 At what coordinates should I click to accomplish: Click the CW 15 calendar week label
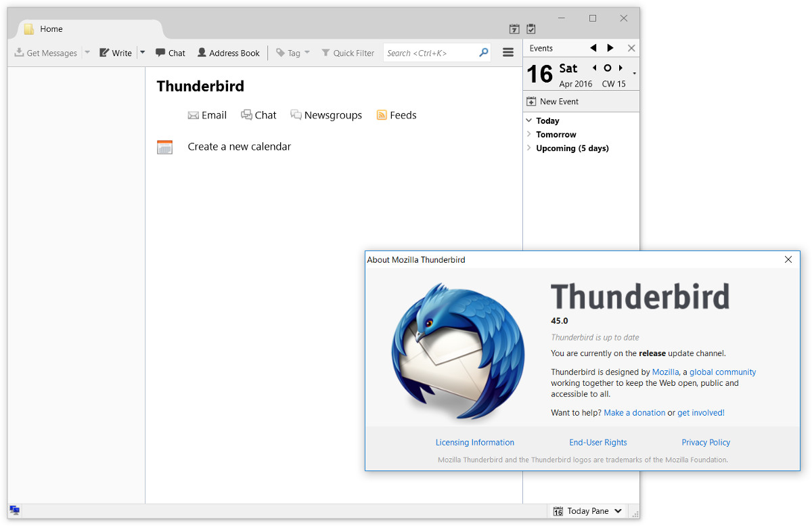(614, 84)
